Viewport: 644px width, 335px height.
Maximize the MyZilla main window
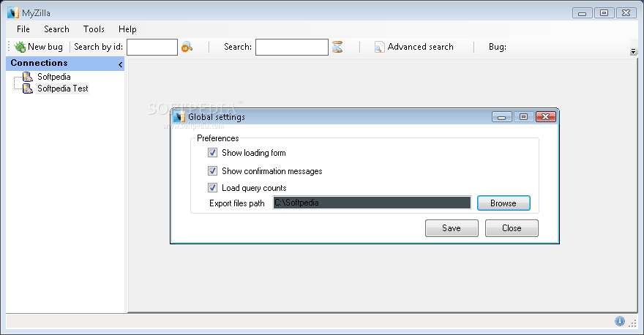[x=604, y=13]
